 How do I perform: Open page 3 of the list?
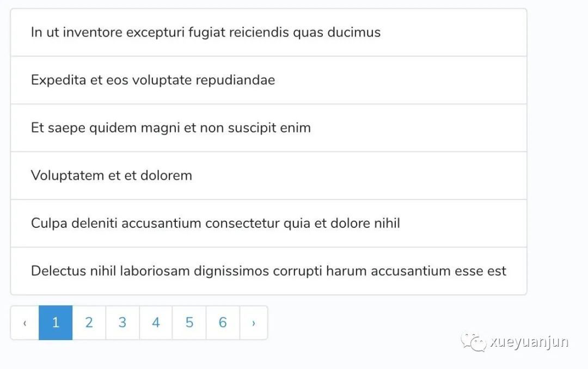122,323
